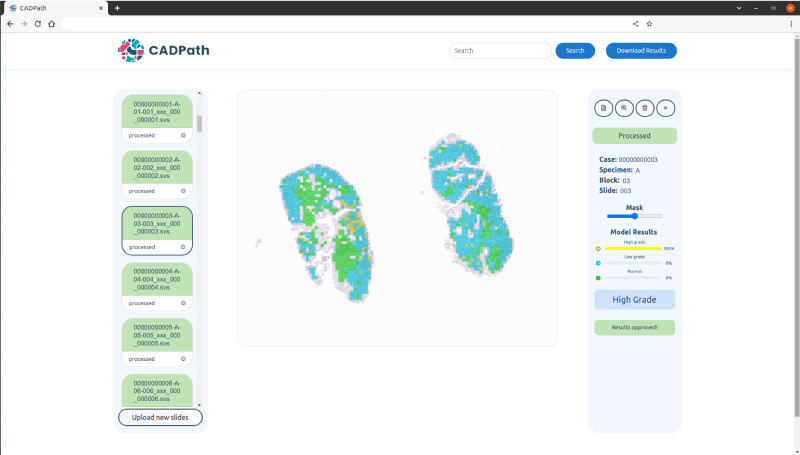Click the X close icon in results panel

click(666, 107)
